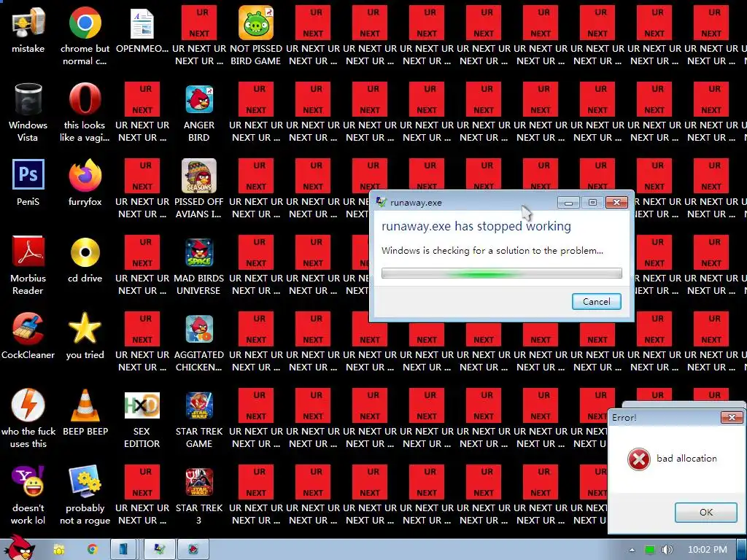Image resolution: width=747 pixels, height=560 pixels.
Task: Open the 'you tried' star icon
Action: point(85,328)
